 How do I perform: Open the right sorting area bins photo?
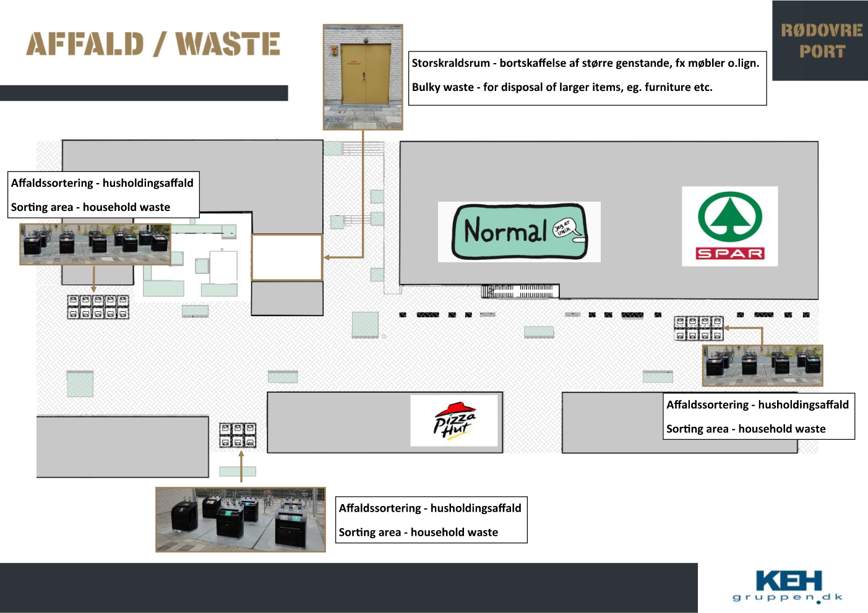coord(762,366)
